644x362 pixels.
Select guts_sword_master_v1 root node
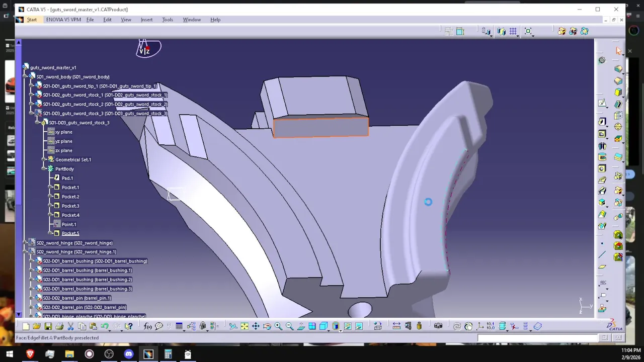(x=53, y=67)
